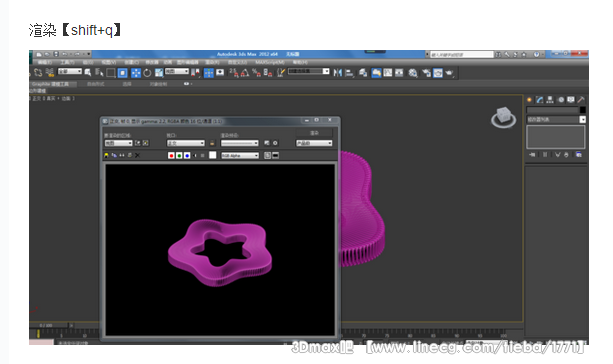
Task: Click the search field in title bar
Action: (462, 55)
